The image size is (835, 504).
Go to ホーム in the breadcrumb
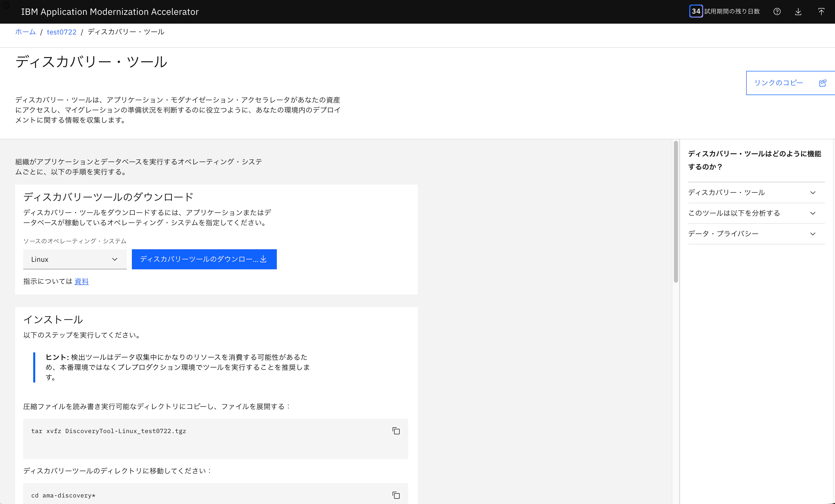tap(25, 32)
